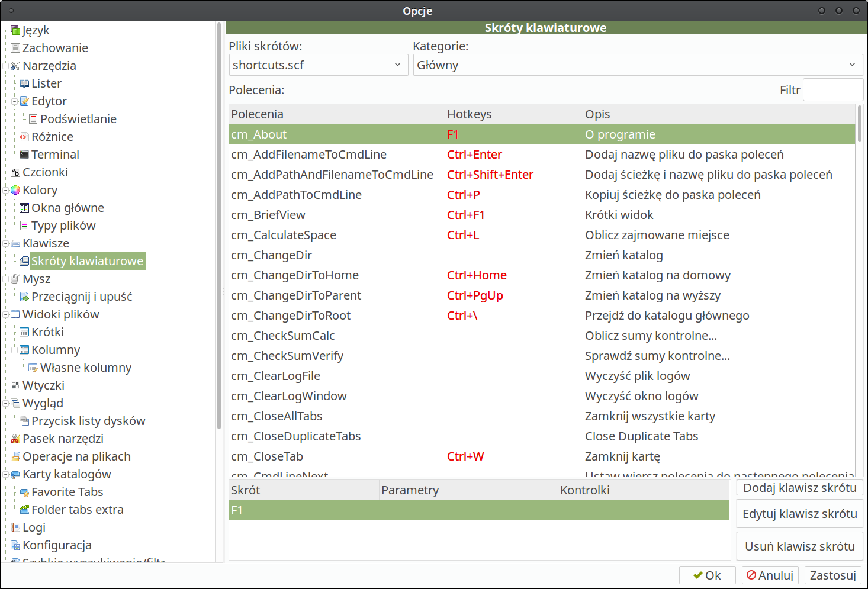Collapse the Kolory tree node
Image resolution: width=868 pixels, height=589 pixels.
point(5,190)
